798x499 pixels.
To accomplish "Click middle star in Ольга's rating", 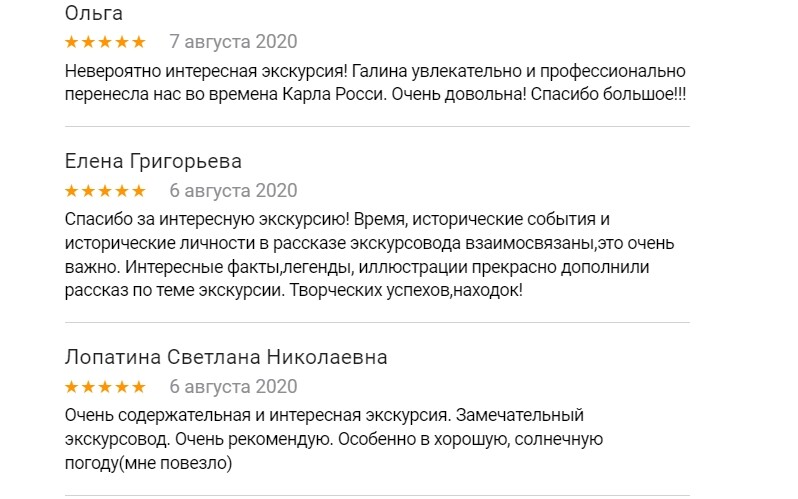I will (x=105, y=42).
